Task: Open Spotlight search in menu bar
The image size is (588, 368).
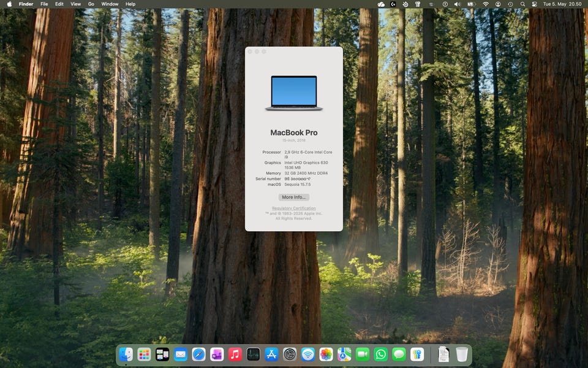Action: point(522,4)
